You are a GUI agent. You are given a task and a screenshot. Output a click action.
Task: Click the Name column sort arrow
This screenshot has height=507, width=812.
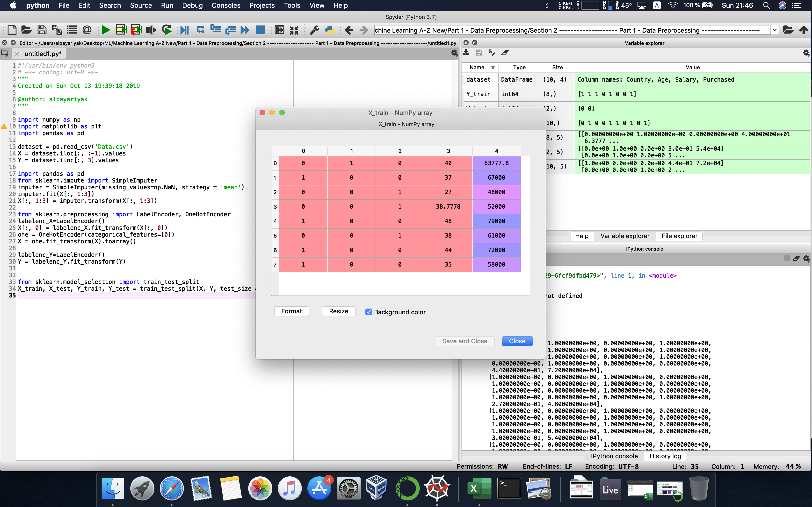tap(493, 68)
